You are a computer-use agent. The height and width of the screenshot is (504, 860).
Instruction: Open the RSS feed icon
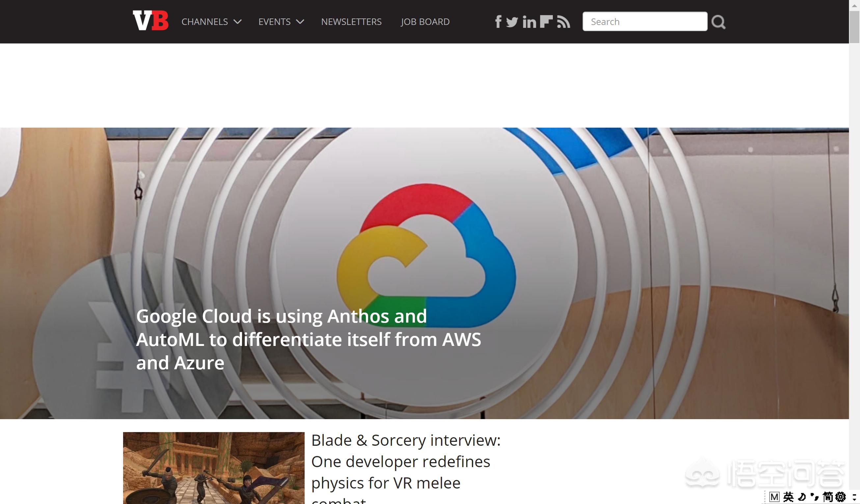coord(563,22)
